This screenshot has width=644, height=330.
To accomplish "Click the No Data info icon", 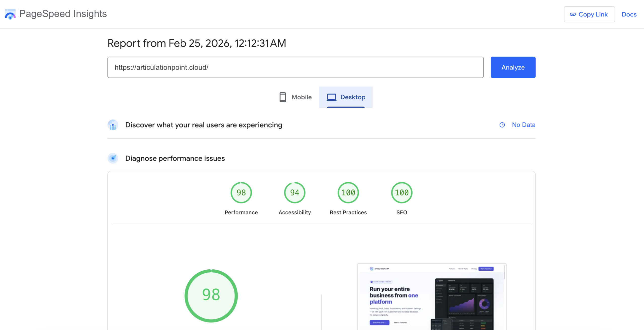I will (x=502, y=125).
